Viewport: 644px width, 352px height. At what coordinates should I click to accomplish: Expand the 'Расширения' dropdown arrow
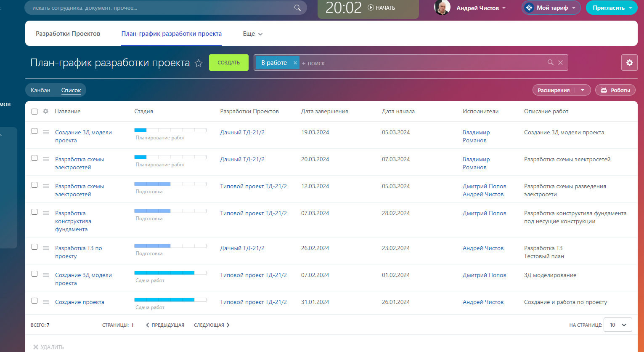point(583,90)
